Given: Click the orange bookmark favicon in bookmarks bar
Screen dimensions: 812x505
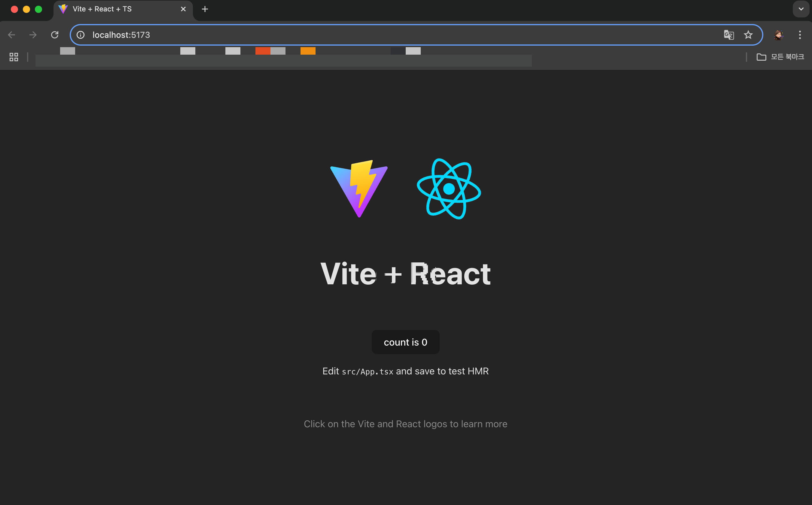Looking at the screenshot, I should [x=307, y=51].
